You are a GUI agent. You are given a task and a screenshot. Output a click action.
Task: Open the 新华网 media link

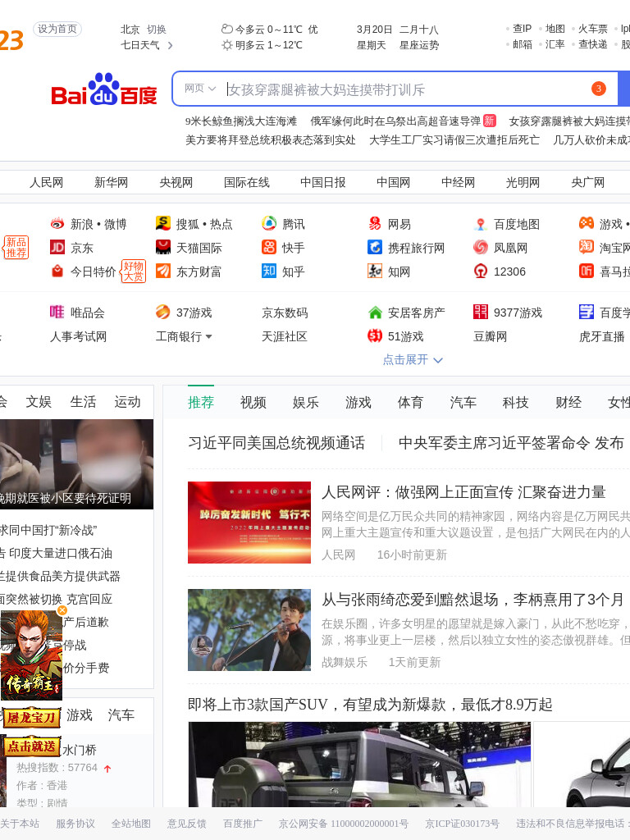[x=111, y=183]
